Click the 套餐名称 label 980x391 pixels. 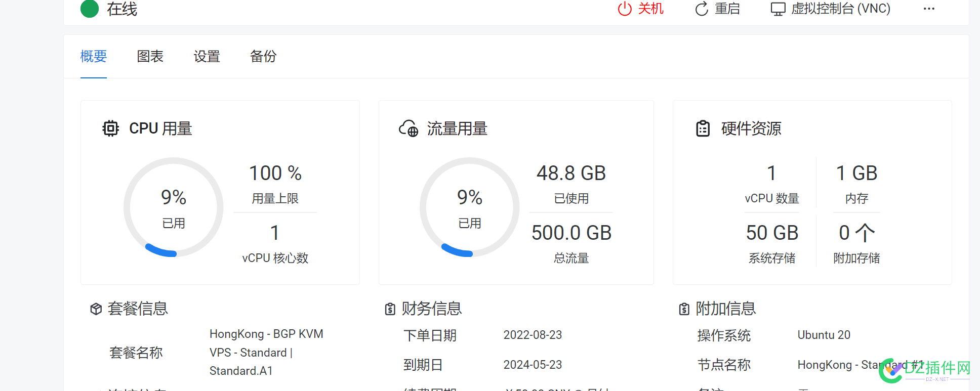click(136, 353)
